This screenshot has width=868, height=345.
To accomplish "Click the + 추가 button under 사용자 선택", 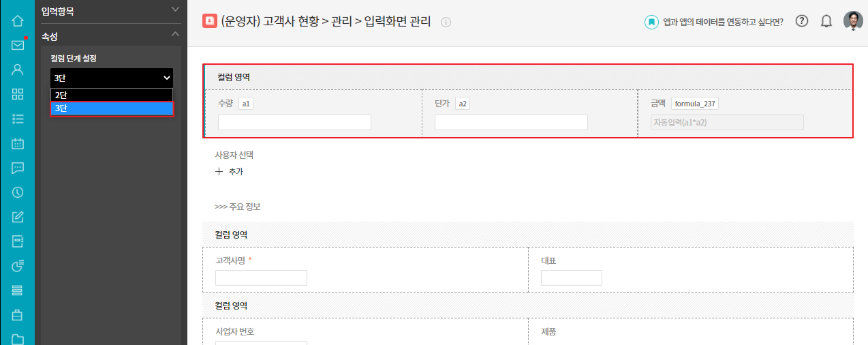I will 229,172.
